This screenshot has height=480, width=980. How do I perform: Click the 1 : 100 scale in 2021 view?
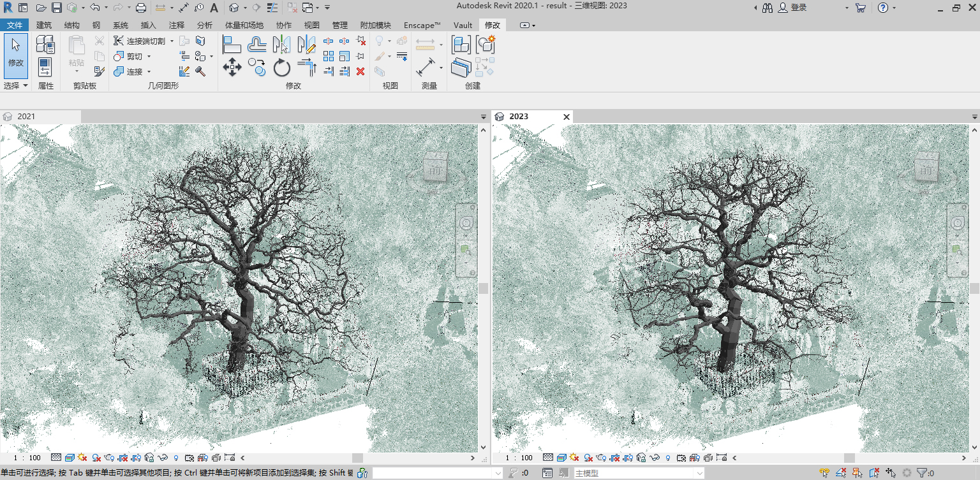pyautogui.click(x=27, y=458)
